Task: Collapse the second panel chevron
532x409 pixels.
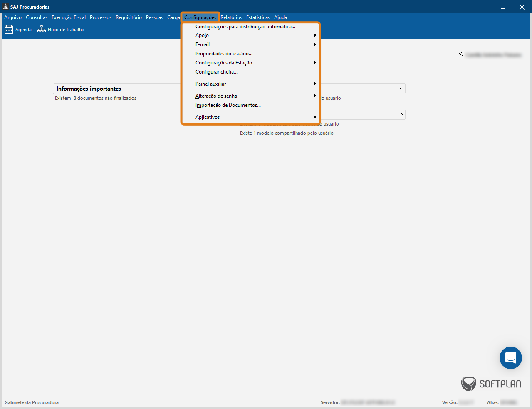Action: [401, 114]
